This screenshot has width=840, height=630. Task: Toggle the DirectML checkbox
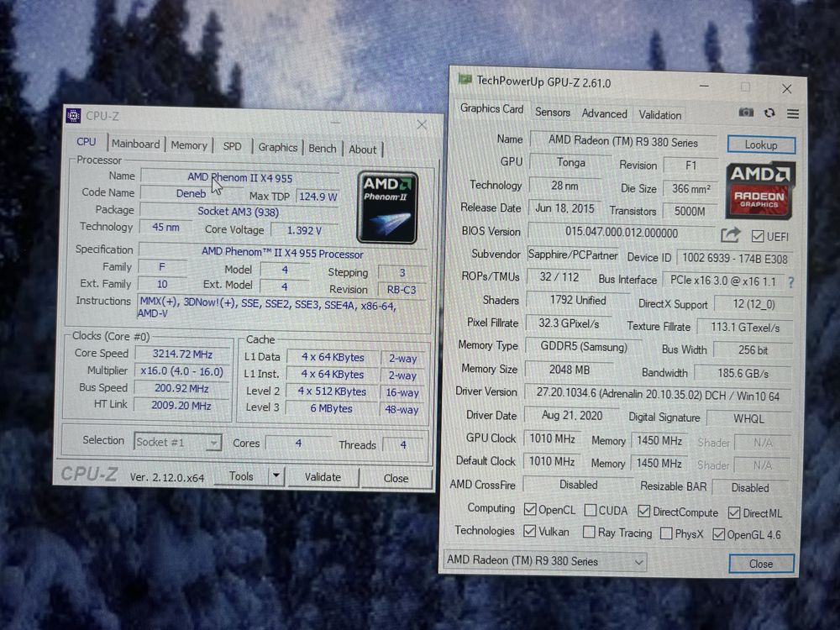tap(734, 512)
